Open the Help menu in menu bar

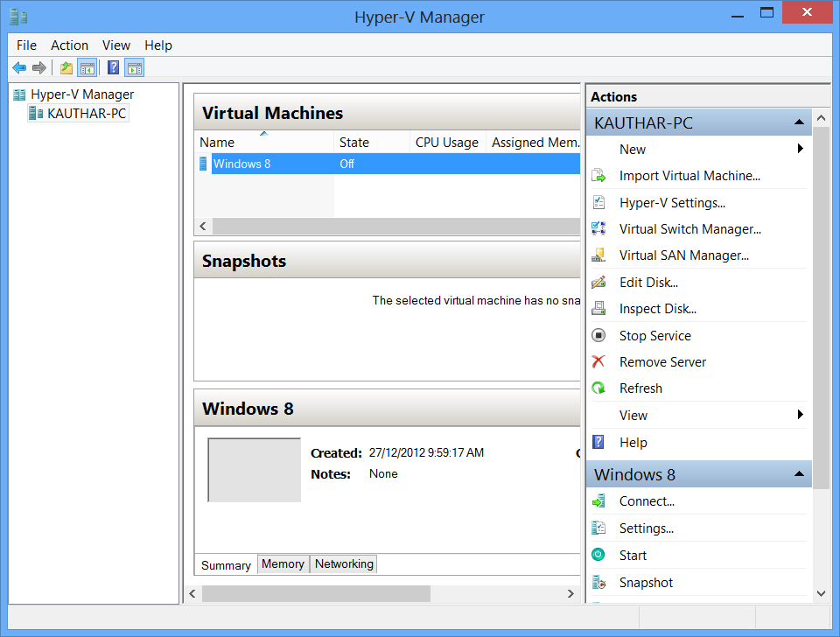[x=158, y=45]
